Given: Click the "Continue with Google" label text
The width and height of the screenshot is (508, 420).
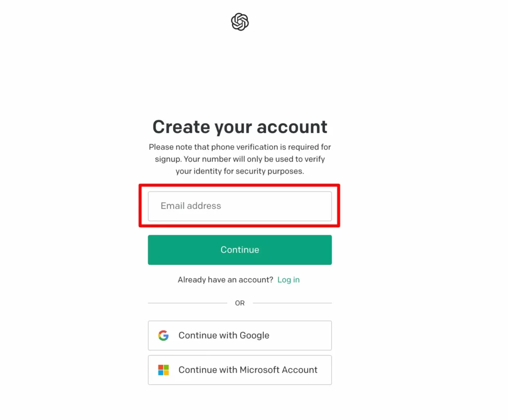Looking at the screenshot, I should [x=224, y=335].
